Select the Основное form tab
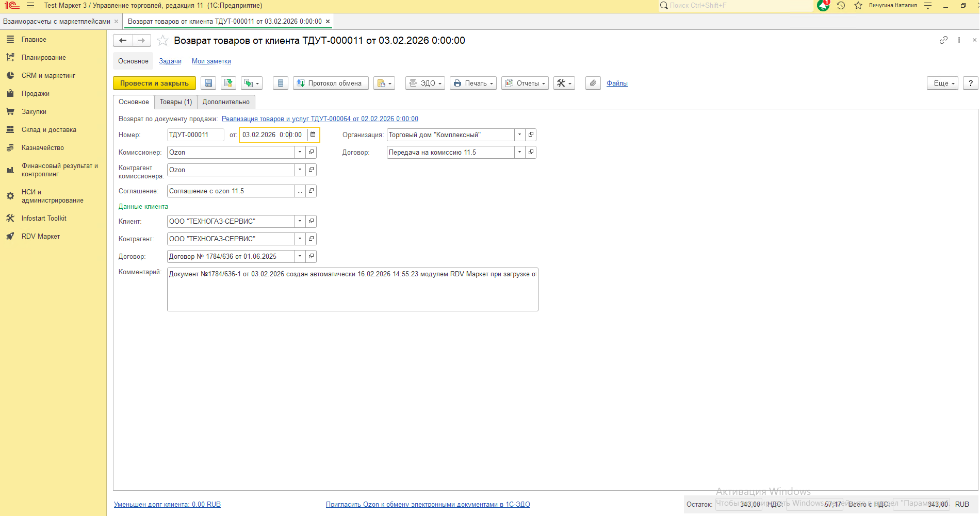980x516 pixels. point(134,102)
